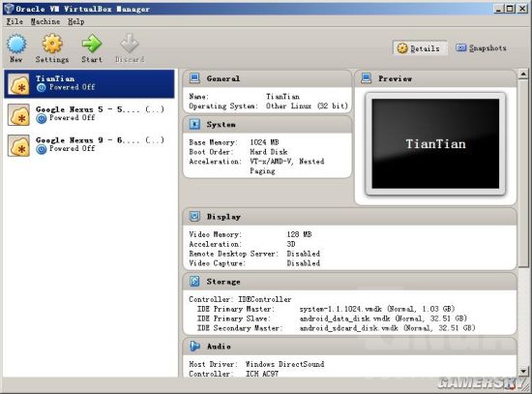Click 'Hard Disk' boot order value

click(268, 152)
